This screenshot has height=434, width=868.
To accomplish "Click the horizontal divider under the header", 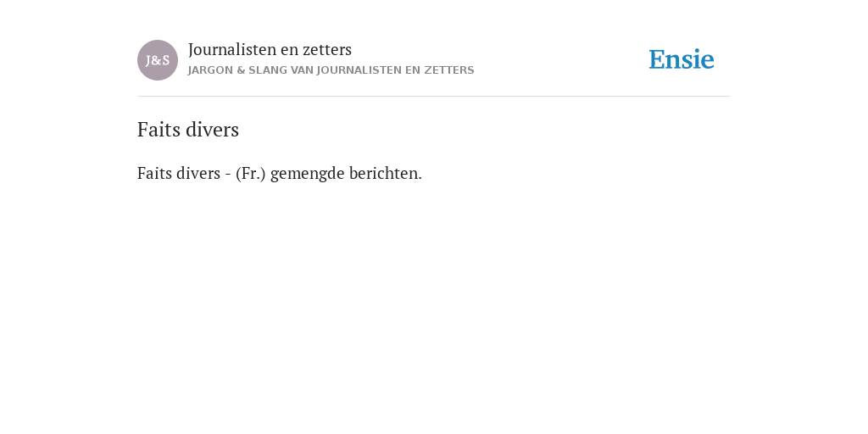I will (434, 97).
